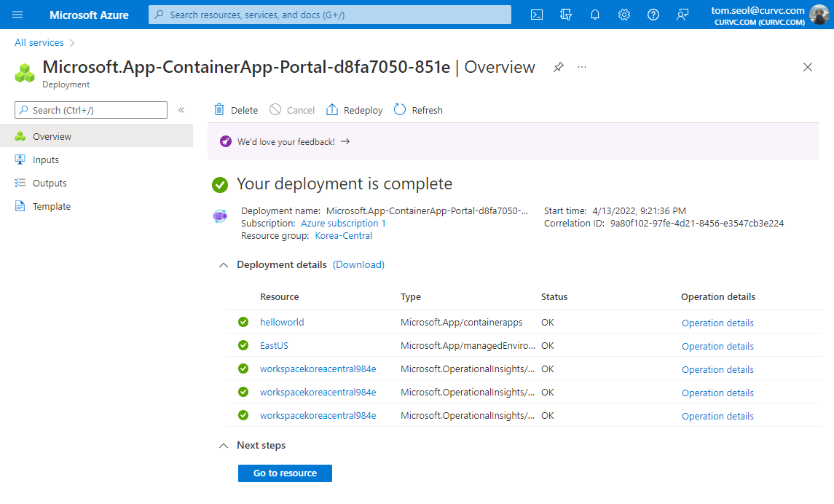This screenshot has height=504, width=834.
Task: Open the helloworld resource
Action: [x=282, y=322]
